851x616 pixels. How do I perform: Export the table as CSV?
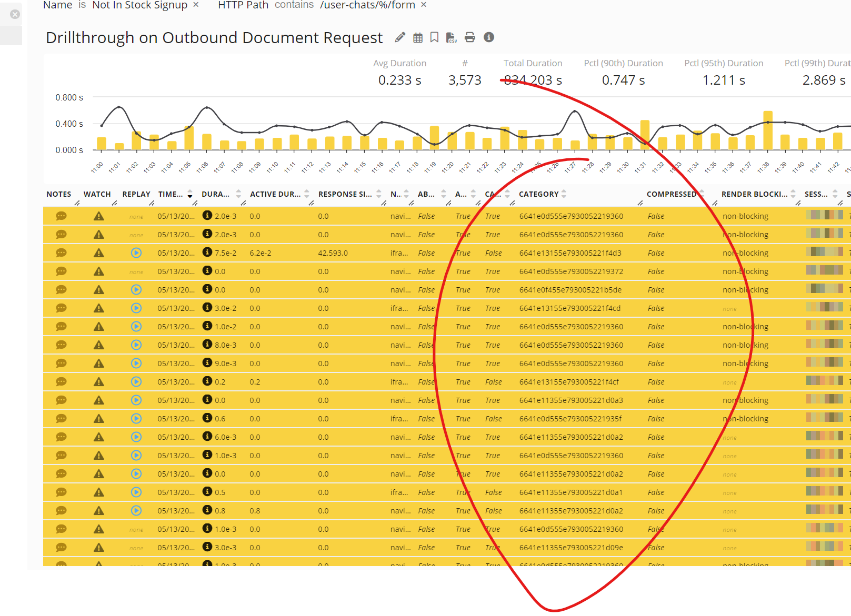(451, 37)
